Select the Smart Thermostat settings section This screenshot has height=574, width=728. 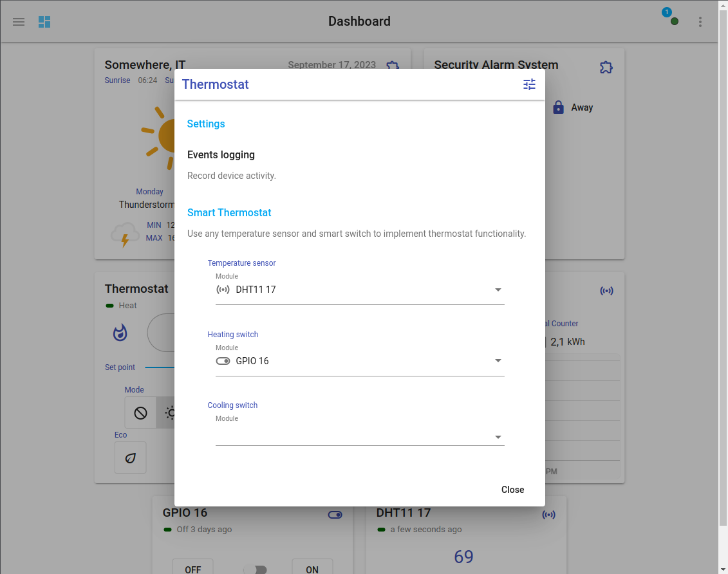pos(229,213)
